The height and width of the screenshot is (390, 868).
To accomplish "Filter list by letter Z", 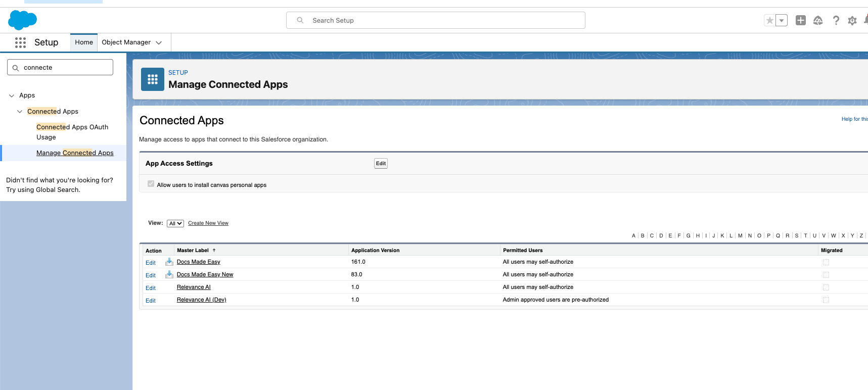I will [x=861, y=235].
